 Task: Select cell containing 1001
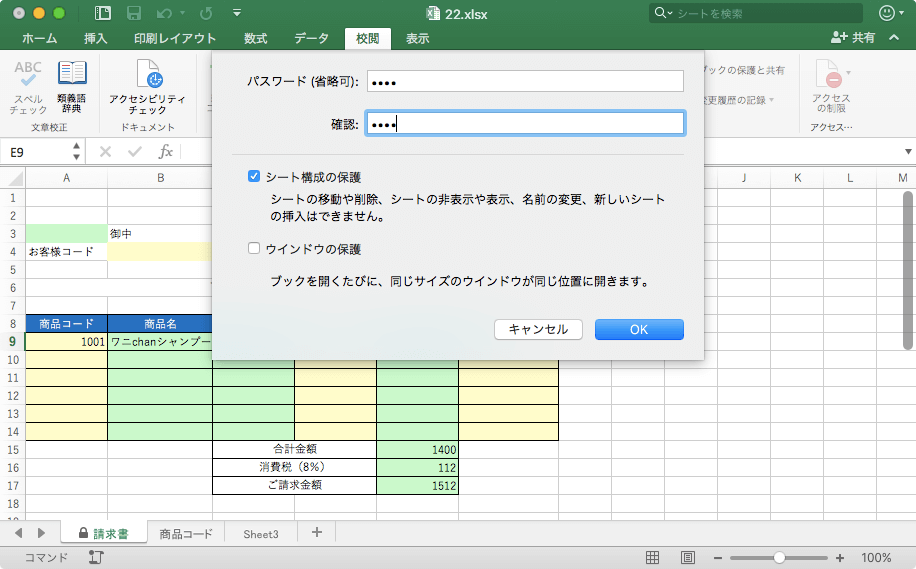66,342
